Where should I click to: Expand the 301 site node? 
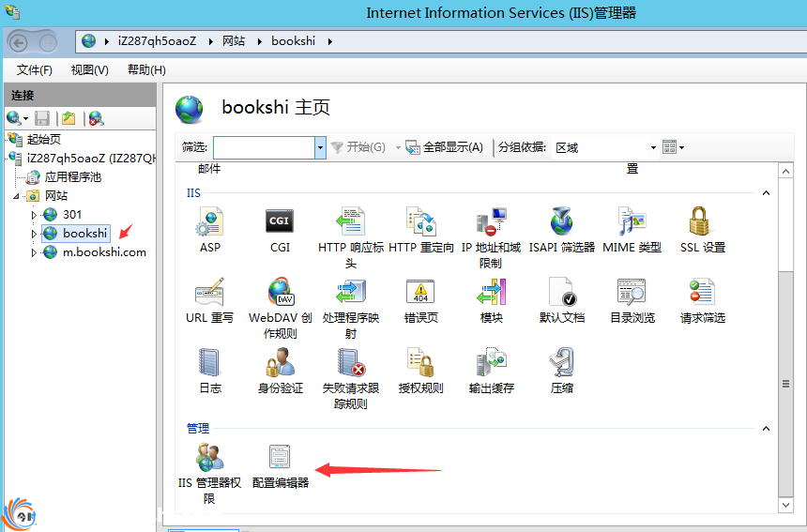tap(34, 215)
